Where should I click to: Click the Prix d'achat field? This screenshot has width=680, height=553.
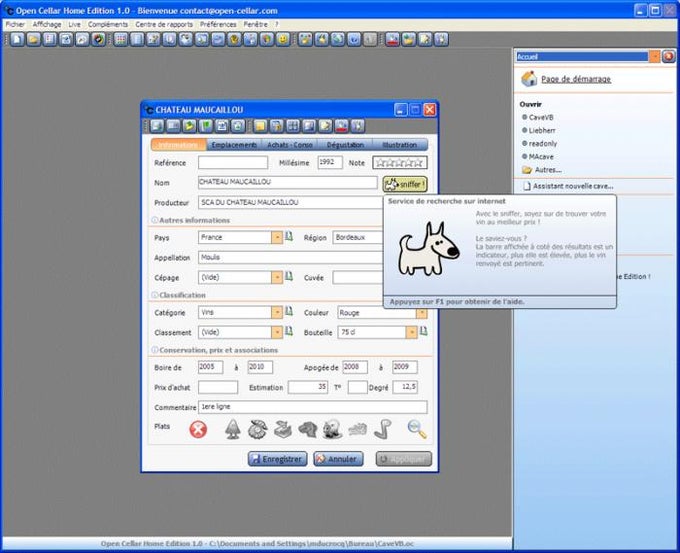[218, 387]
